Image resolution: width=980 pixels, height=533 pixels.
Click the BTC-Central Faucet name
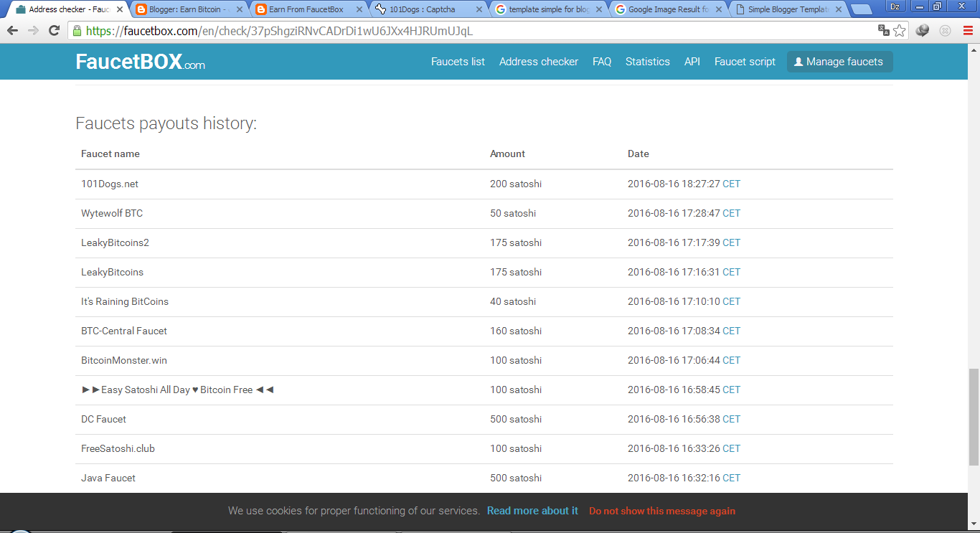click(124, 331)
